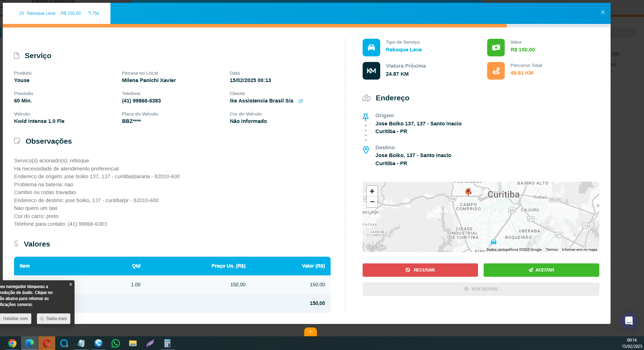Open WhatsApp from the taskbar
The width and height of the screenshot is (644, 350).
116,343
